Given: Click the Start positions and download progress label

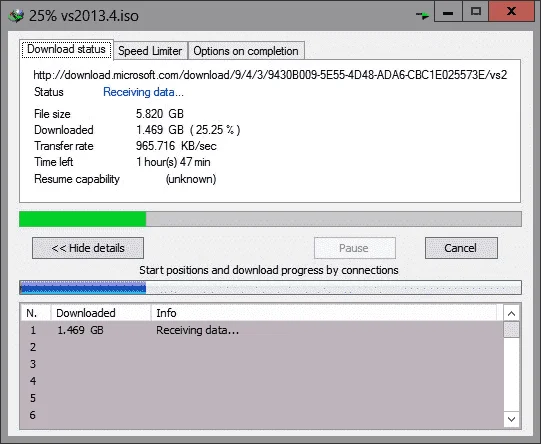Looking at the screenshot, I should [x=269, y=270].
